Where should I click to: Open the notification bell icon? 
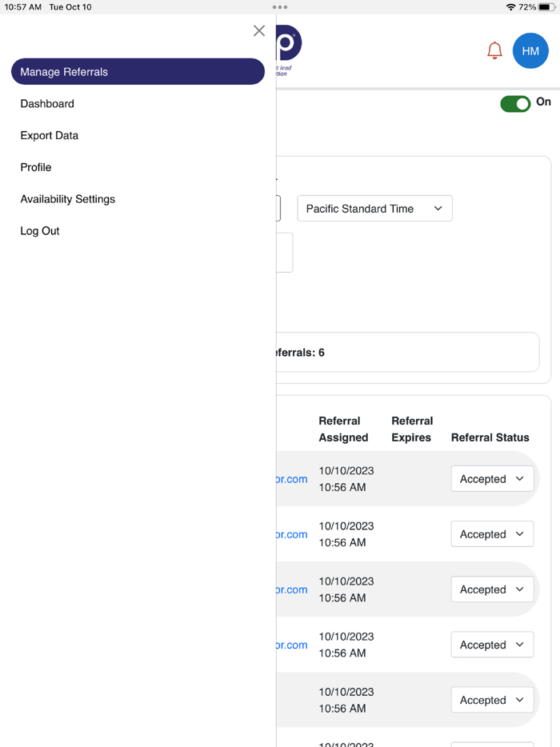click(x=494, y=50)
